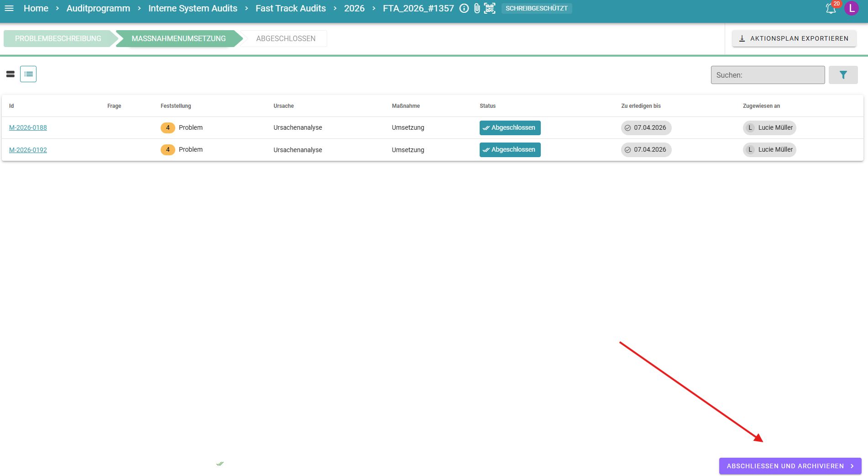Viewport: 868px width, 476px height.
Task: Click Umsetzung in M-2026-0192 row
Action: 408,150
